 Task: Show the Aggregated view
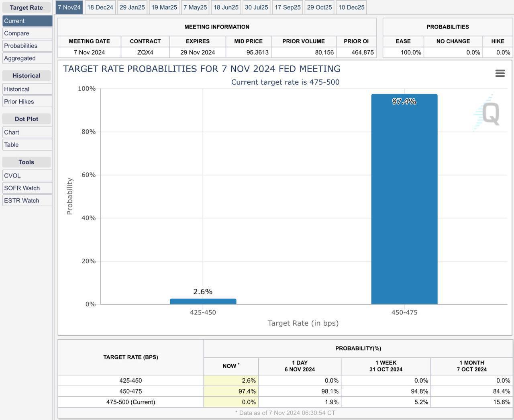[27, 58]
